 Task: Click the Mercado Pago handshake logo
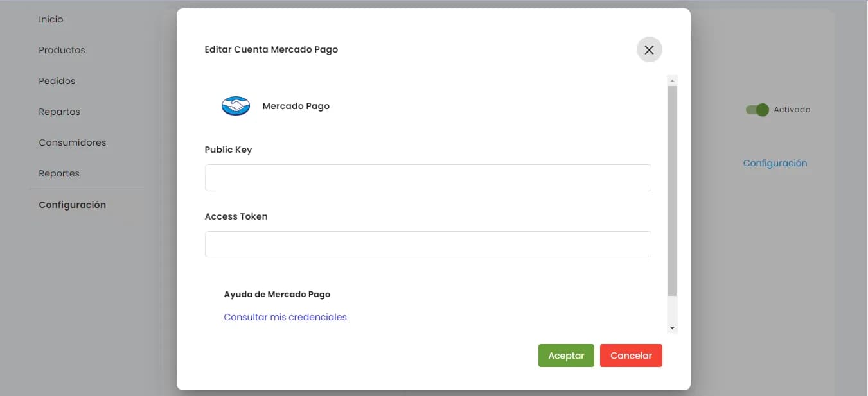pos(236,106)
